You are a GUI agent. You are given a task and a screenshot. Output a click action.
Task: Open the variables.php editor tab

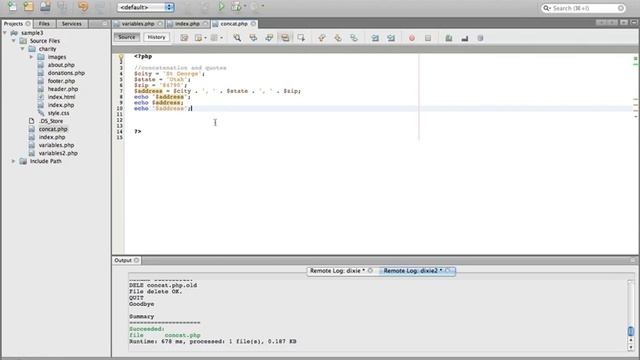tap(138, 24)
